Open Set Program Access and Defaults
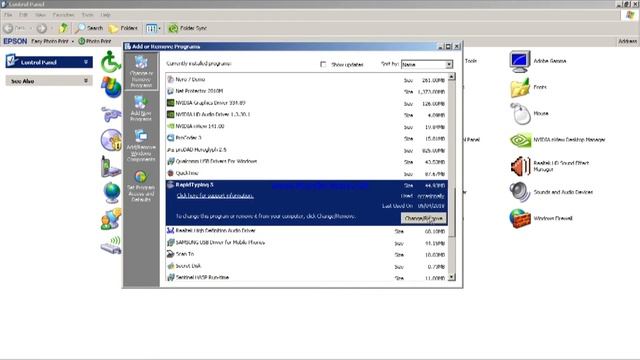This screenshot has height=360, width=640. 141,186
